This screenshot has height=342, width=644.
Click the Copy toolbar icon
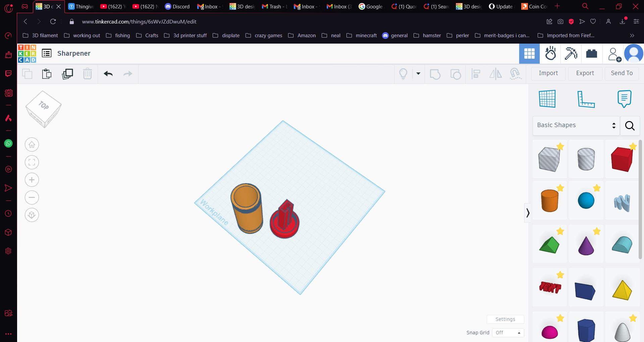point(27,73)
